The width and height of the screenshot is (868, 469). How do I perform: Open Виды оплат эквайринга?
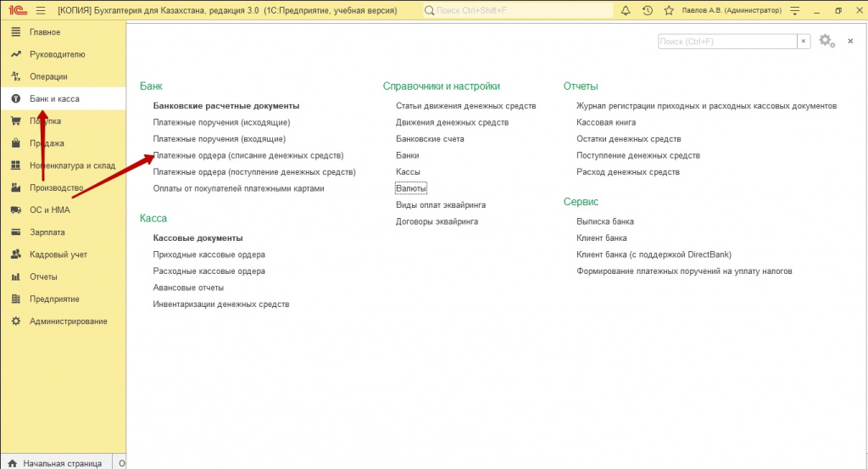(441, 205)
